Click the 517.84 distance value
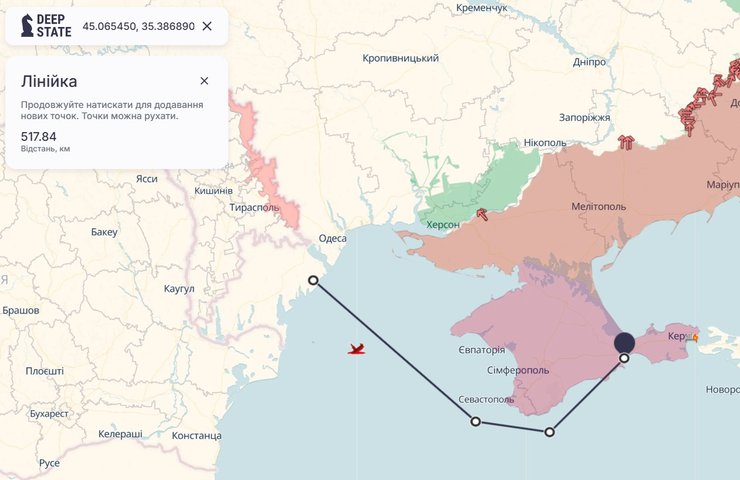 39,137
